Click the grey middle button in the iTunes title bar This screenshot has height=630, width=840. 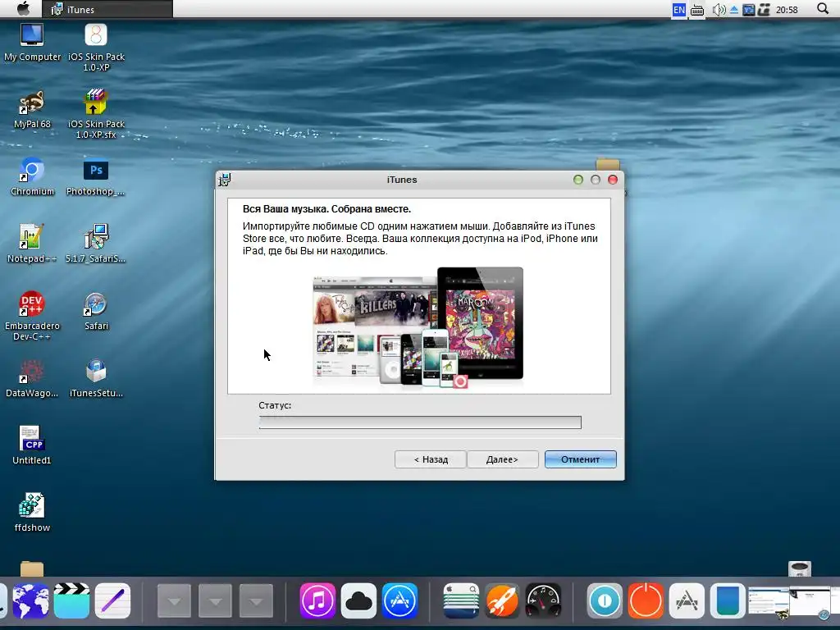[596, 180]
